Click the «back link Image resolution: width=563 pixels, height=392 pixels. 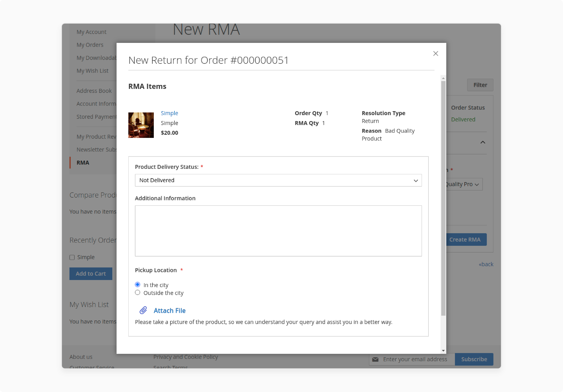coord(486,264)
